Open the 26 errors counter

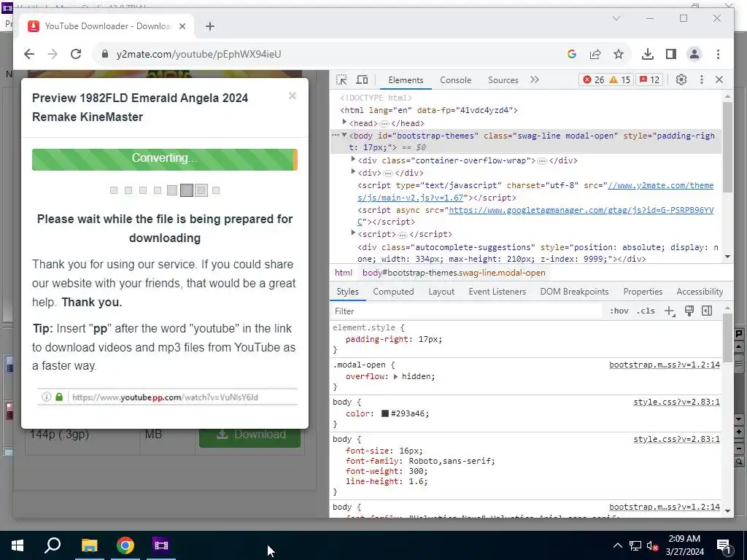[594, 80]
